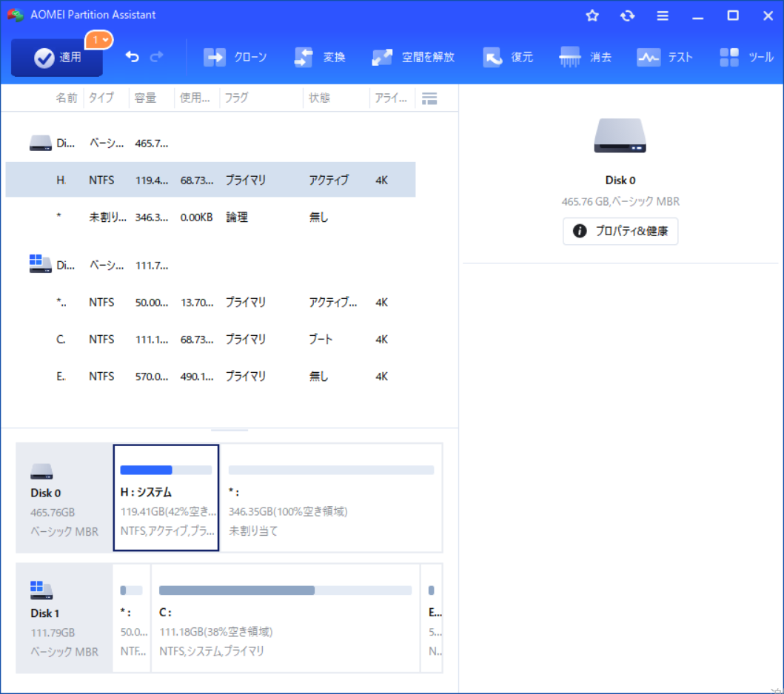The image size is (784, 694).
Task: Click the アクティブ status of H: row
Action: 329,180
